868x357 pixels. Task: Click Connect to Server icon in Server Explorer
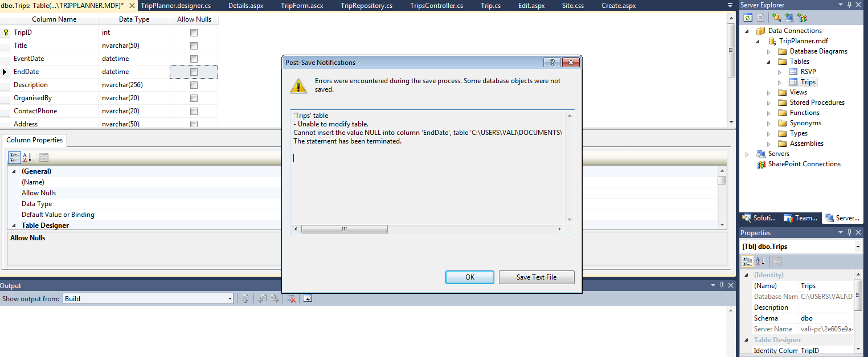click(x=789, y=18)
